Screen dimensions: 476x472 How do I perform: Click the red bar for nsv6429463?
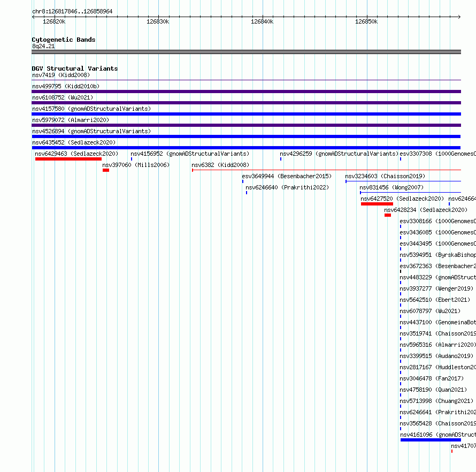(x=68, y=159)
